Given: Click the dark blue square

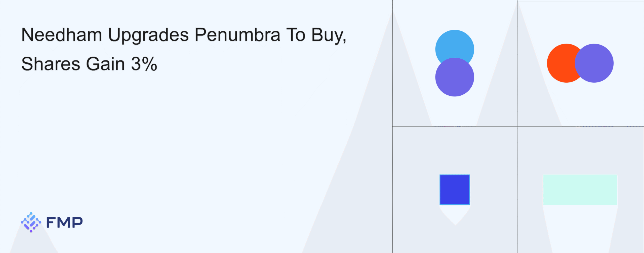Looking at the screenshot, I should pos(455,190).
